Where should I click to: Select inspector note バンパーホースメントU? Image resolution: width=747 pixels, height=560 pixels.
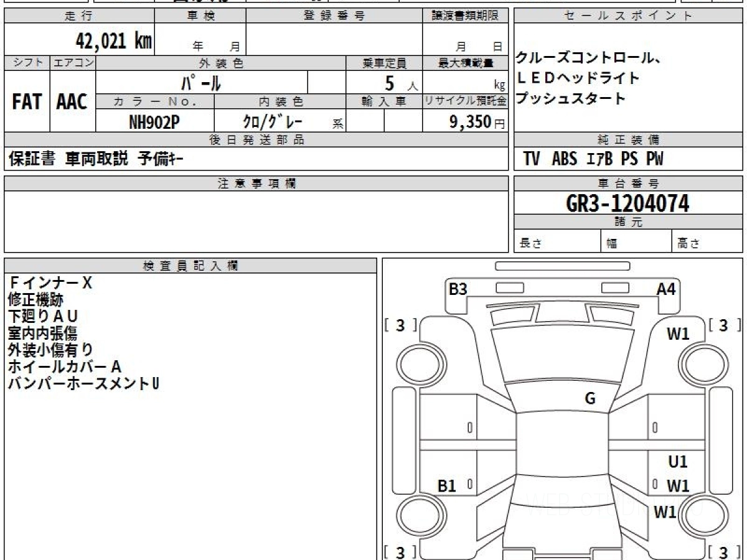click(83, 383)
